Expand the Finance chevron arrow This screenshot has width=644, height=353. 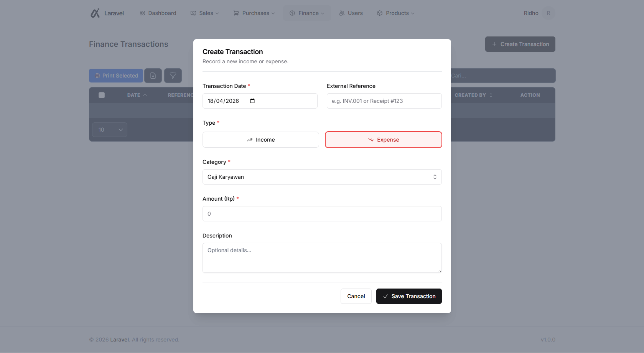pyautogui.click(x=323, y=13)
